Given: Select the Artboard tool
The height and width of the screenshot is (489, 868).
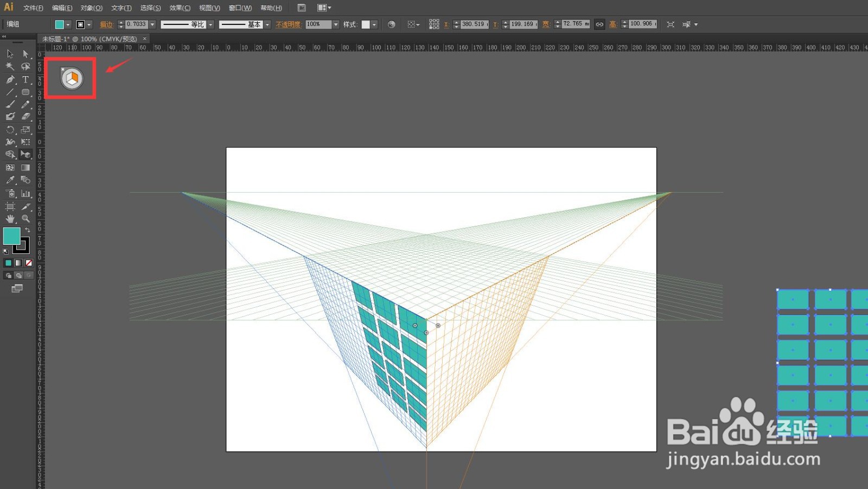Looking at the screenshot, I should (x=10, y=206).
